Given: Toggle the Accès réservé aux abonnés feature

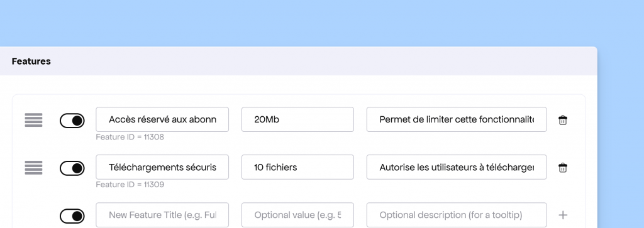Looking at the screenshot, I should [72, 121].
